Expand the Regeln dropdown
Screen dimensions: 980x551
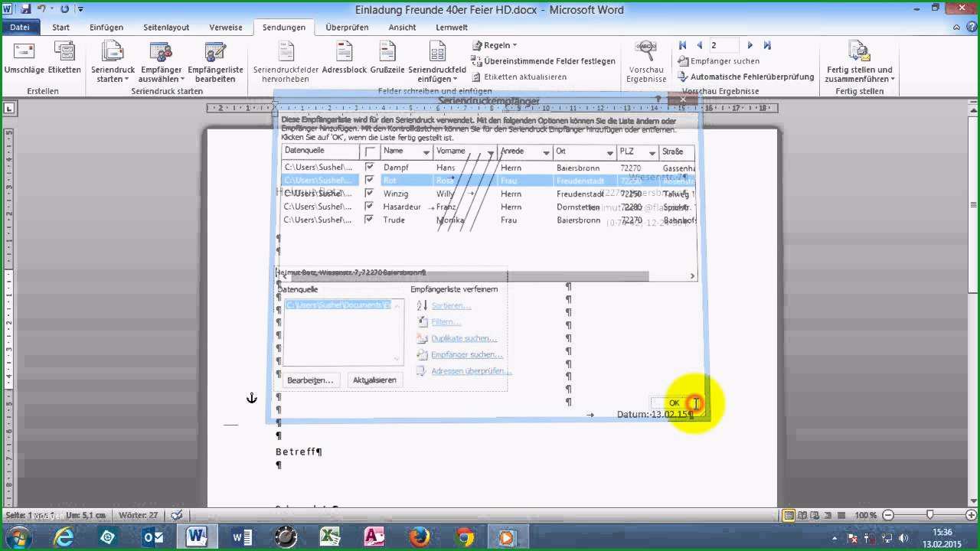pyautogui.click(x=495, y=45)
